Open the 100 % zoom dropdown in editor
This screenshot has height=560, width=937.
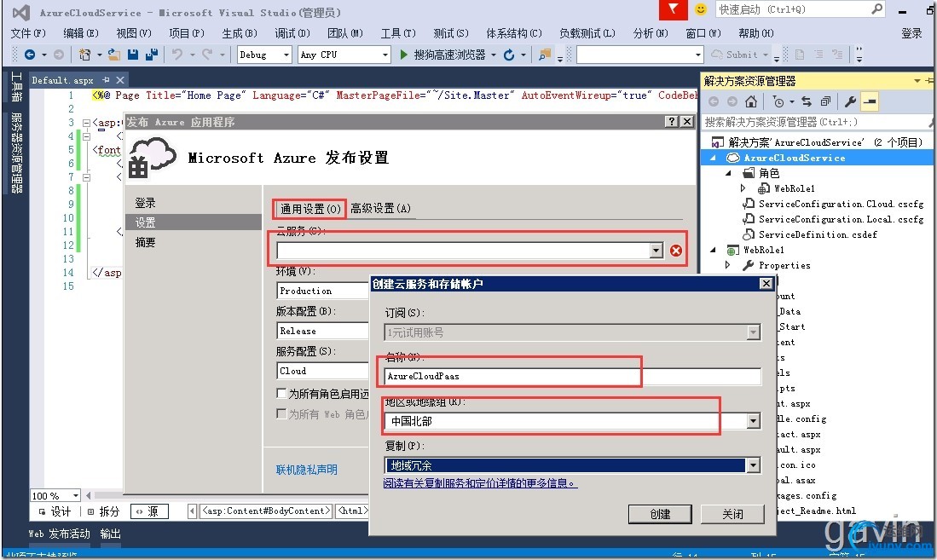tap(75, 495)
